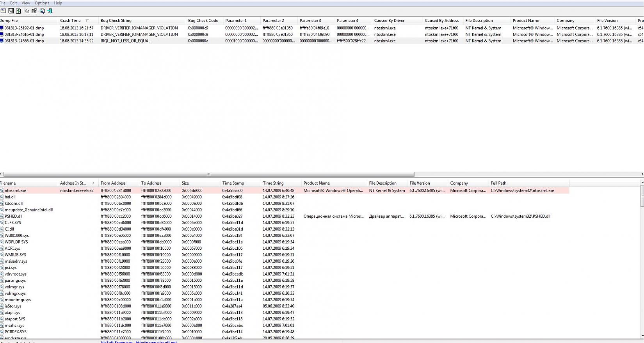Click the file icon next to CLFS.SYS
This screenshot has height=343, width=644.
pyautogui.click(x=2, y=223)
